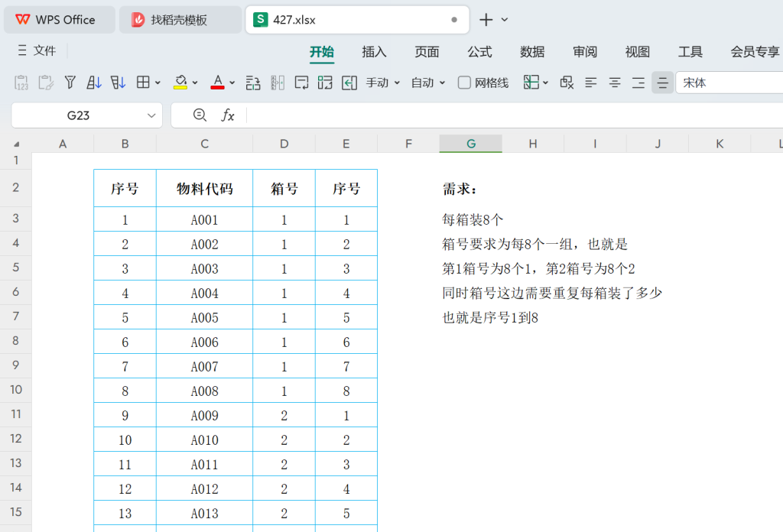Click the fx insert function icon
This screenshot has width=783, height=532.
(228, 115)
